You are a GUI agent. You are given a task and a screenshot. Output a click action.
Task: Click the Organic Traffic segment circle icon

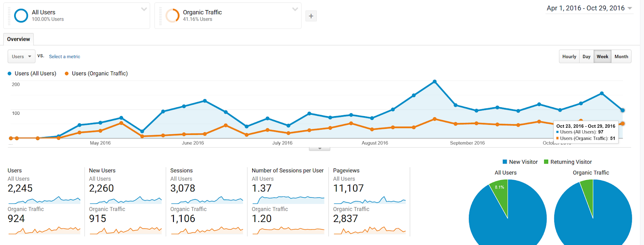click(x=172, y=16)
